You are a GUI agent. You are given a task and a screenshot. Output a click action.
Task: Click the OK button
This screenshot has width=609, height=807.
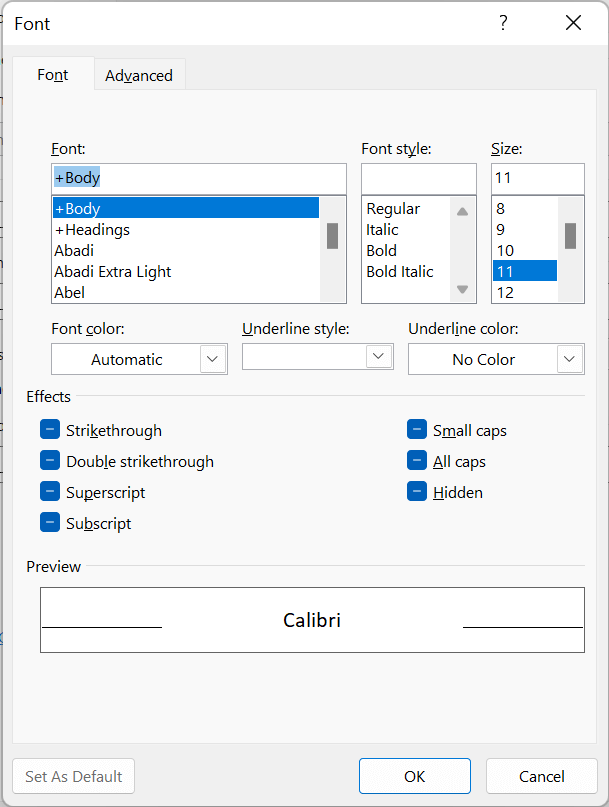click(x=414, y=776)
